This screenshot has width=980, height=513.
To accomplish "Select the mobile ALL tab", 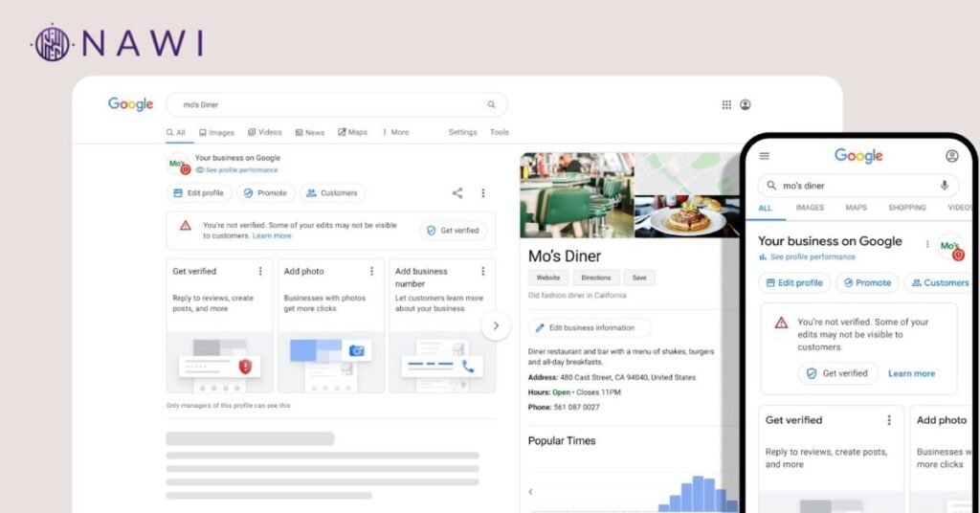I will click(765, 208).
